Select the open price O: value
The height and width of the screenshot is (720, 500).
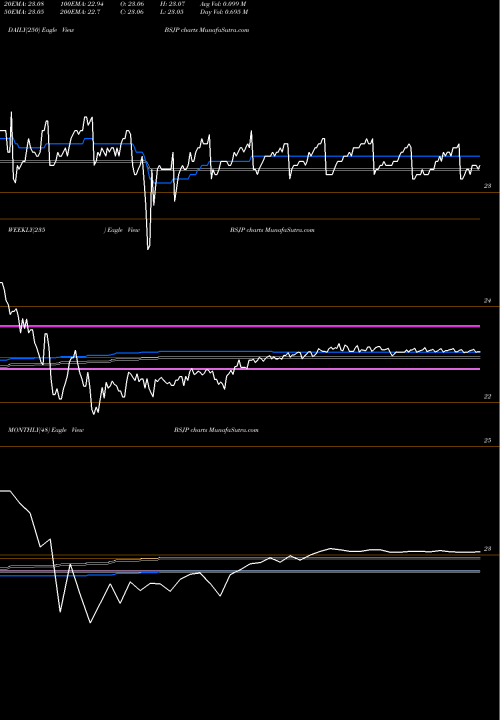pyautogui.click(x=132, y=4)
